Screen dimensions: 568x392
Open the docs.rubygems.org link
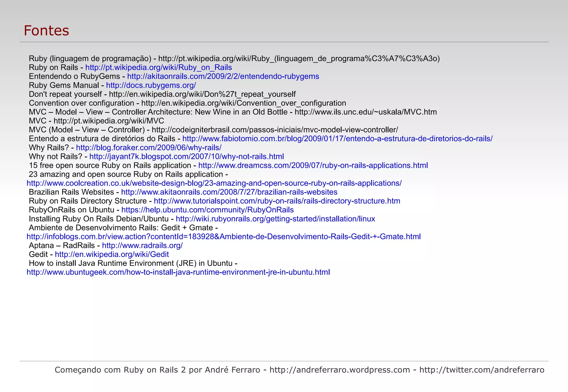pyautogui.click(x=151, y=85)
